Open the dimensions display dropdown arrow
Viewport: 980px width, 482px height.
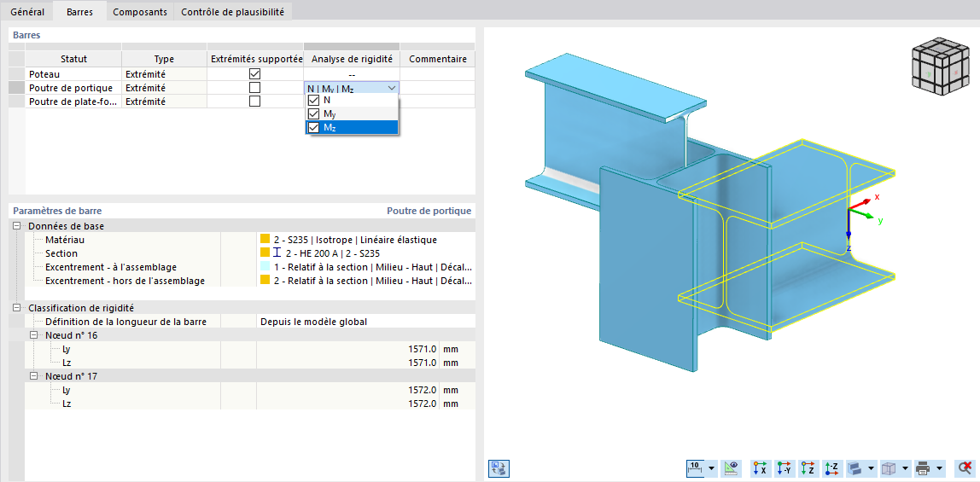pyautogui.click(x=711, y=468)
